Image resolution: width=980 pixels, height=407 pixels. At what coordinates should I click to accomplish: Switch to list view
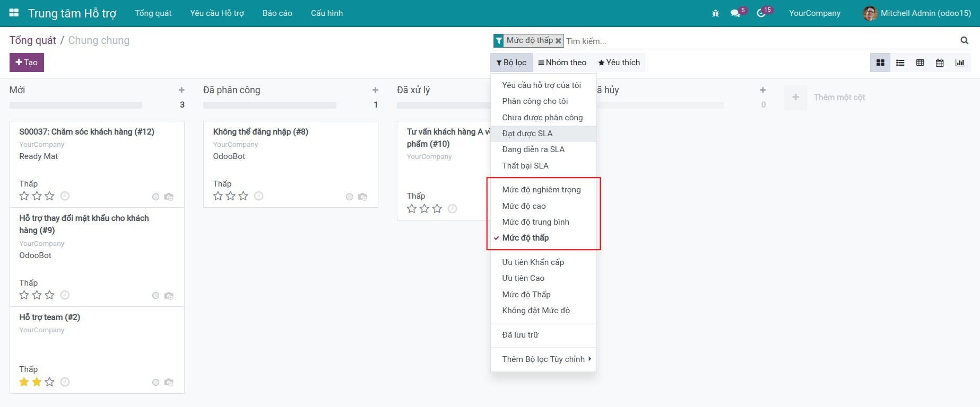[x=900, y=63]
